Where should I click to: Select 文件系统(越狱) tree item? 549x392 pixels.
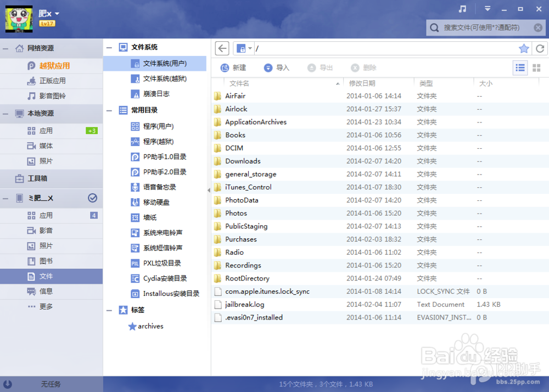pos(155,79)
